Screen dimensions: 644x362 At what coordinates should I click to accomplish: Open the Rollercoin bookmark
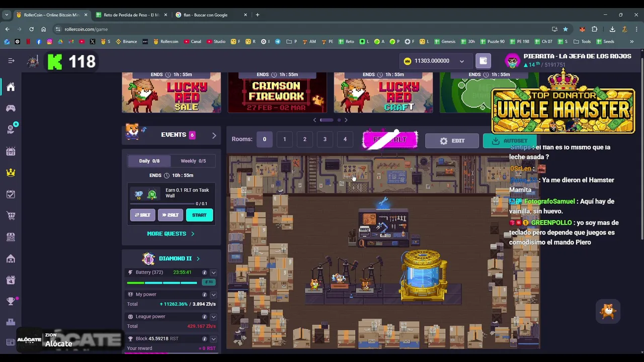coord(166,42)
